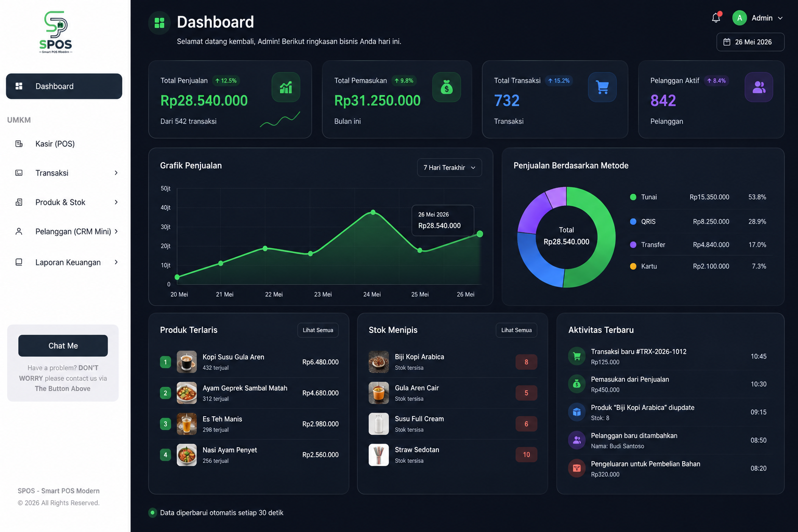Expand the Produk & Stok submenu chevron

(116, 202)
